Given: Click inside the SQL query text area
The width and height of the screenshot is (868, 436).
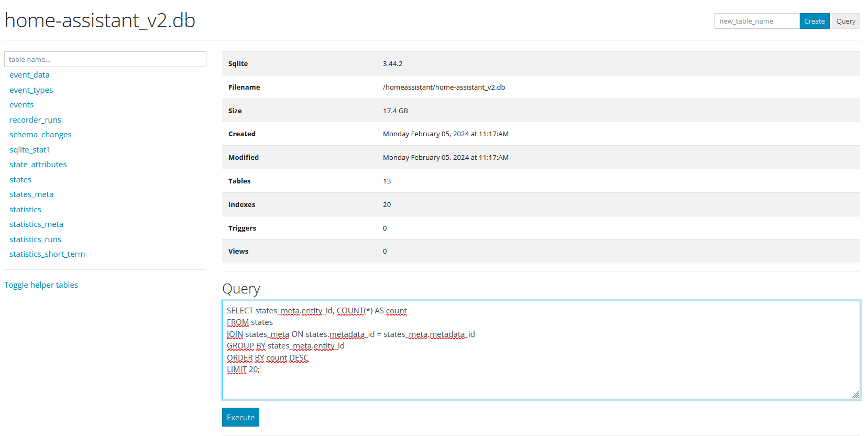Looking at the screenshot, I should click(541, 350).
